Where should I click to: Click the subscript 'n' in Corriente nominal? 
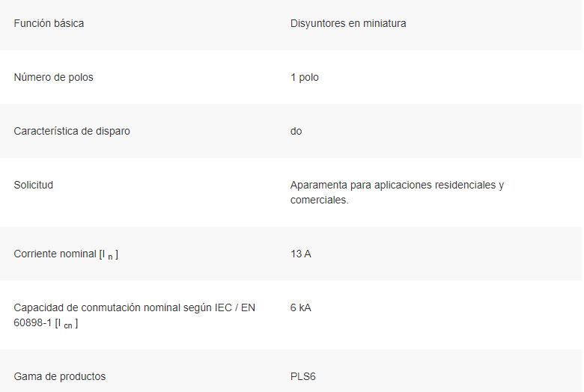coord(110,257)
